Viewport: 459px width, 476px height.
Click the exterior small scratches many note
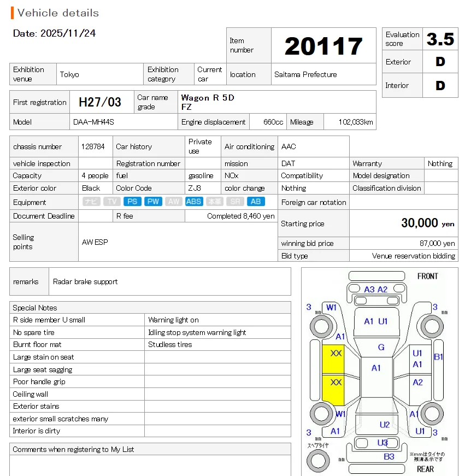click(x=61, y=419)
